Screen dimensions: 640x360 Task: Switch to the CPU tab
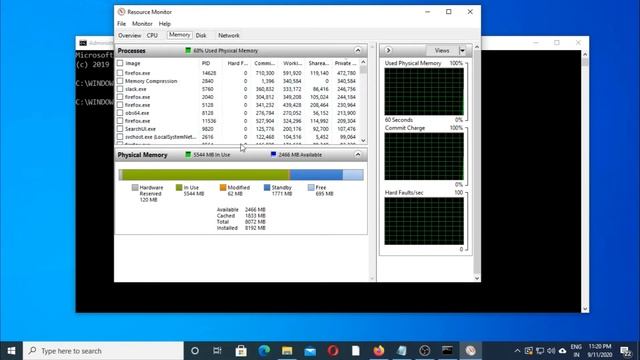pos(152,36)
